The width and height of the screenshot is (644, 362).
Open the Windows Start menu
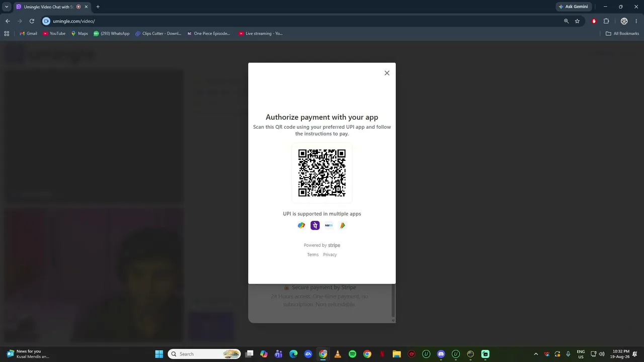click(159, 354)
